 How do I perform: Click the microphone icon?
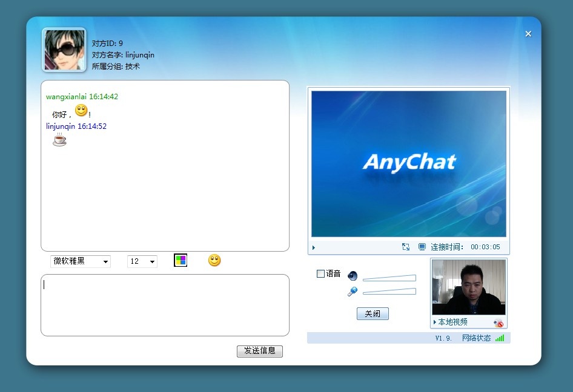[353, 291]
